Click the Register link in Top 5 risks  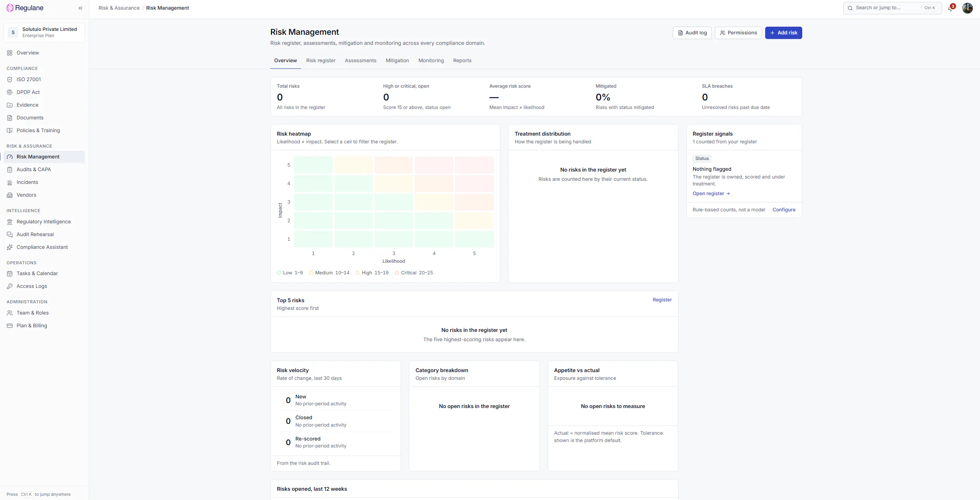pos(662,300)
